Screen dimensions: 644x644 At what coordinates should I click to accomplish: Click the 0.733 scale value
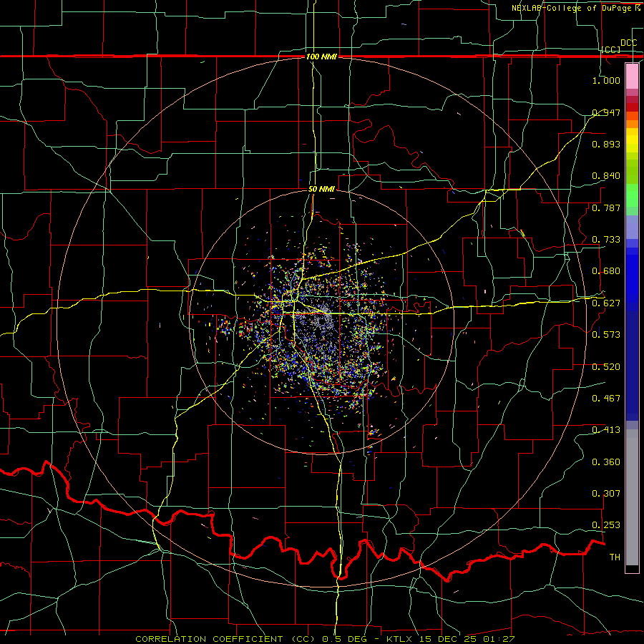click(x=606, y=240)
